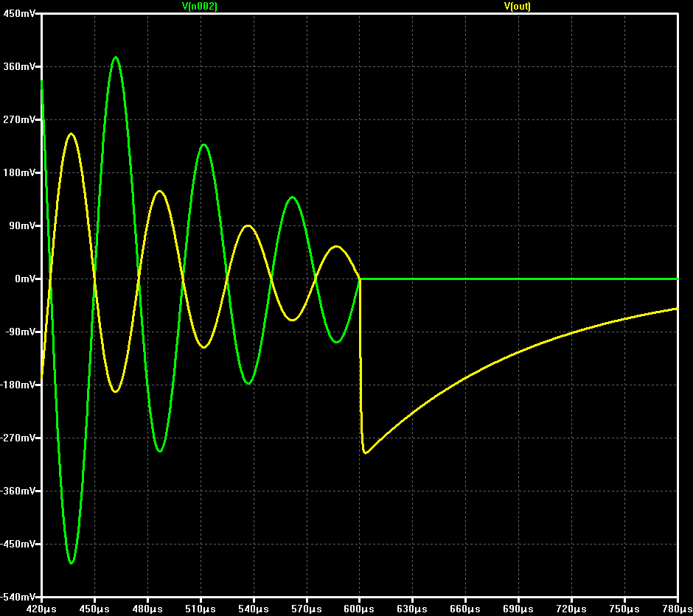
Task: Click the 540µs time axis label
Action: 254,609
